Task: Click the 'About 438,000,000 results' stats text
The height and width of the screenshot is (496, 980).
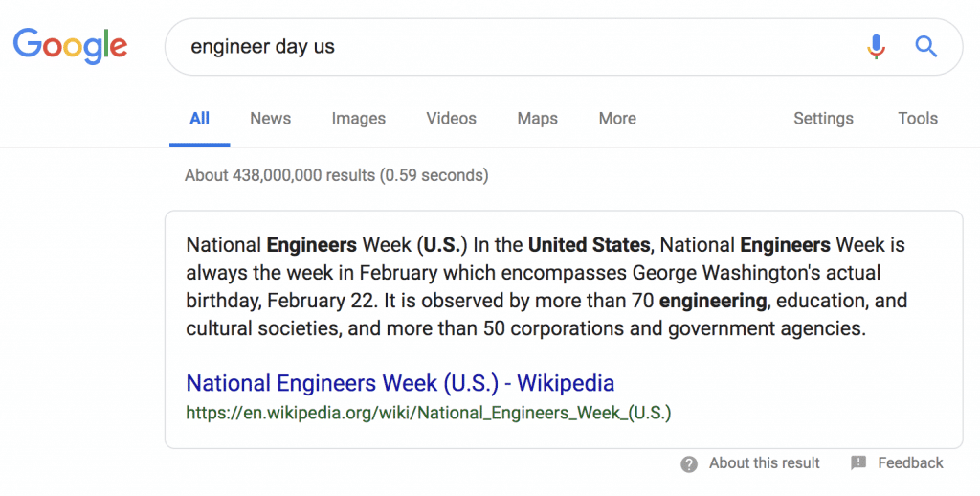Action: coord(336,175)
